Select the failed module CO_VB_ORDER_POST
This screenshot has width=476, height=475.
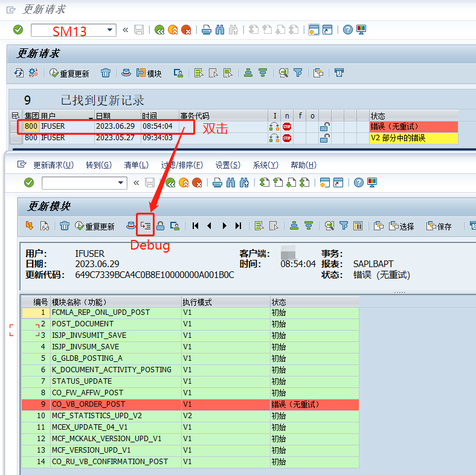point(190,404)
